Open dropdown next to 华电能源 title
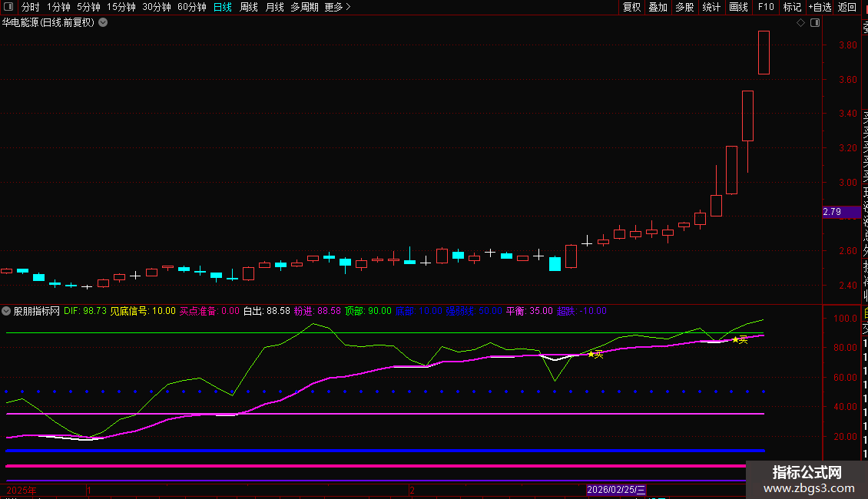Screen dimensions: 868x499 [x=103, y=23]
